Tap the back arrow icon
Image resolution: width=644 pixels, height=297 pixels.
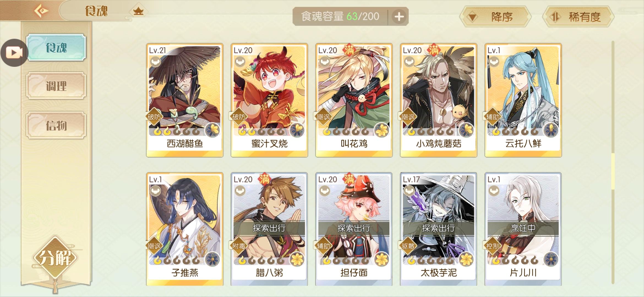pos(41,11)
